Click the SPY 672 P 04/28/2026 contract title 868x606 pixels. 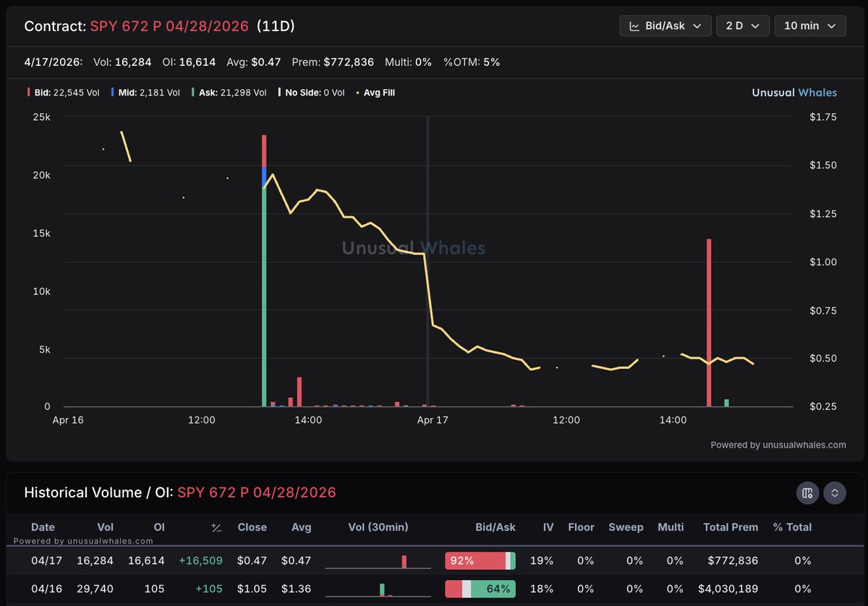169,26
